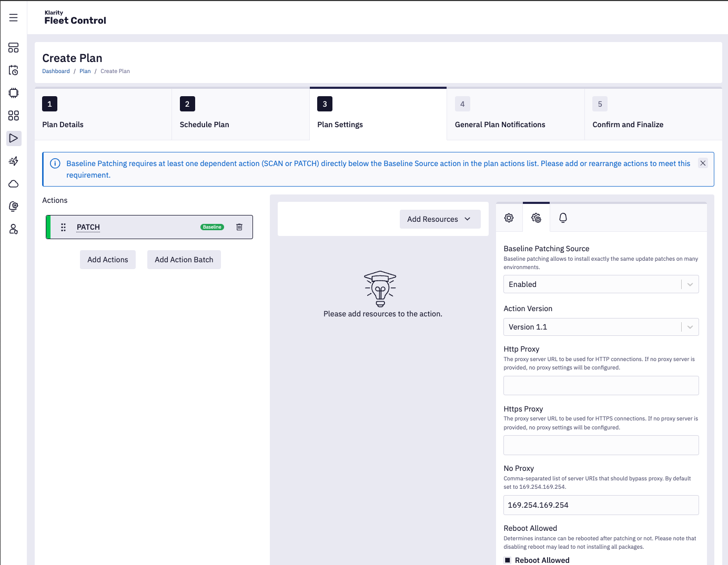Screen dimensions: 728x565
Task: Click the Add Actions button
Action: pos(108,260)
